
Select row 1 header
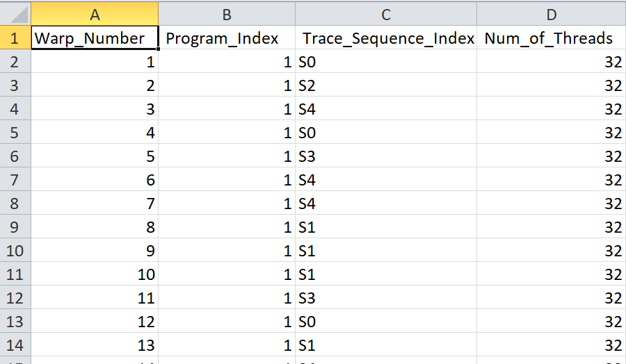15,38
